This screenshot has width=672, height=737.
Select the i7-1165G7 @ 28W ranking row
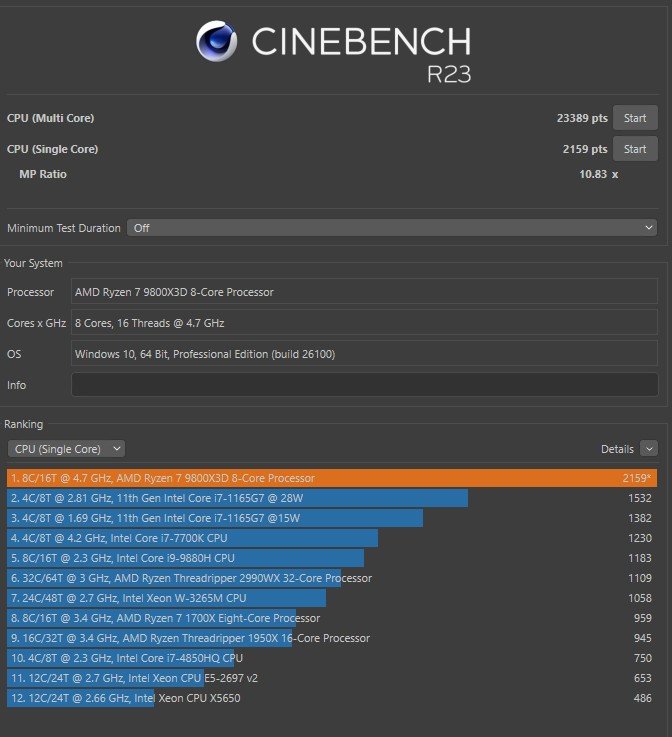(x=332, y=498)
